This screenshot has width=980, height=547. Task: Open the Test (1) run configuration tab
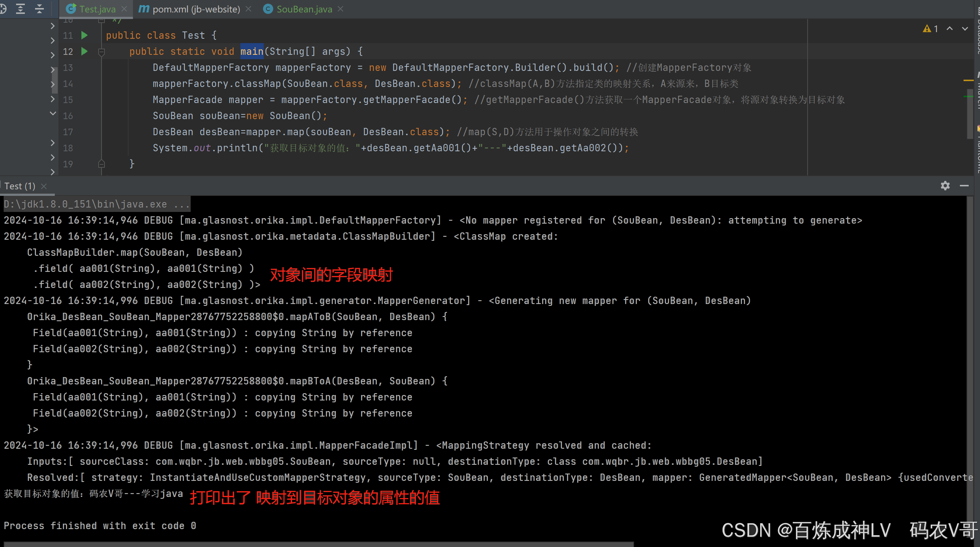20,186
